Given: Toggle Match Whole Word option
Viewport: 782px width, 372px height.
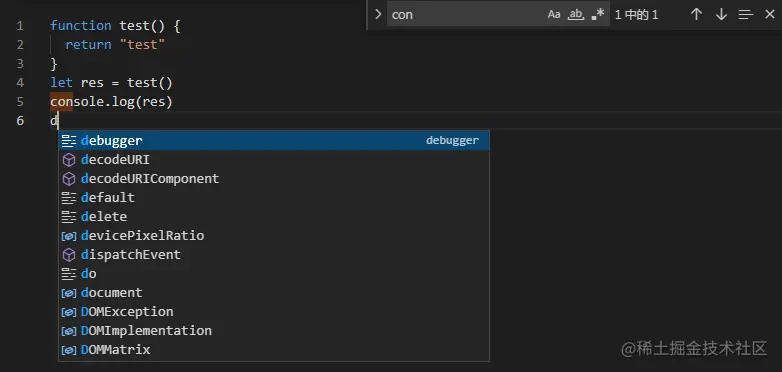Looking at the screenshot, I should tap(576, 14).
